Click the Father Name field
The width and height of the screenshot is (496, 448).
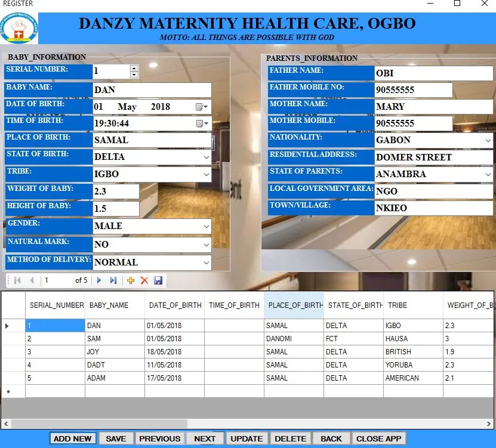click(x=434, y=73)
